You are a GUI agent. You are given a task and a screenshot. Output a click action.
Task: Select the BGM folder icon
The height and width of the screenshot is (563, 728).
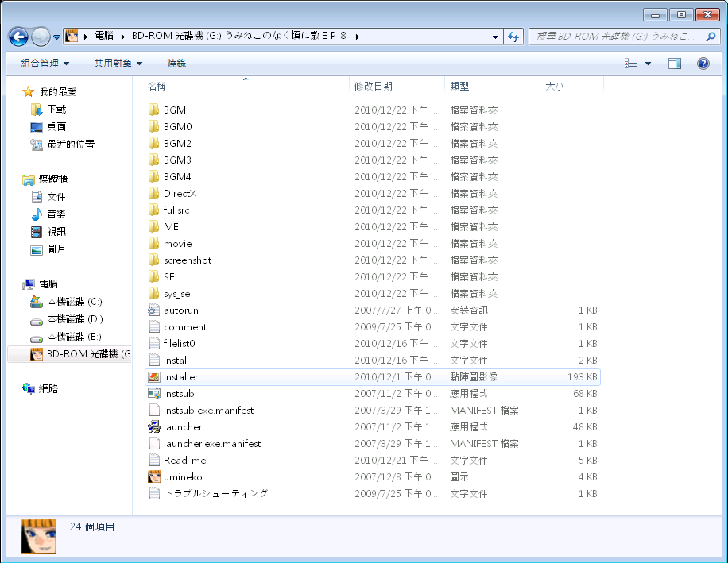153,110
